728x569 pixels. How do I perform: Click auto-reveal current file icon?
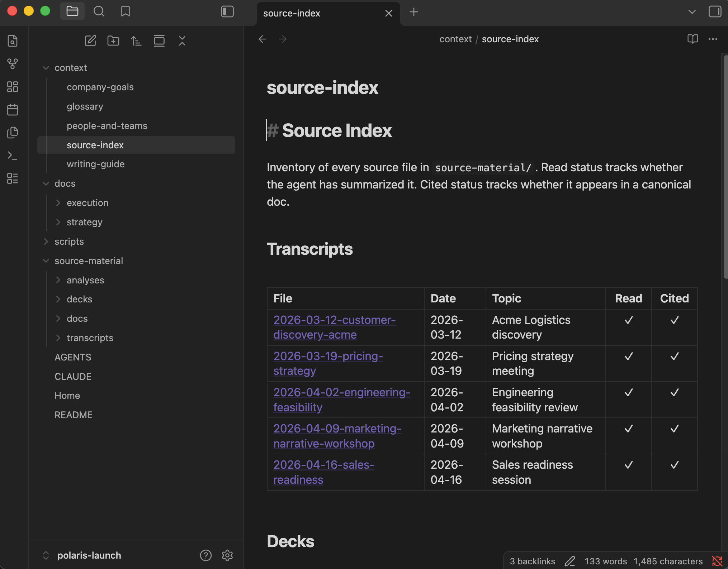(x=159, y=41)
